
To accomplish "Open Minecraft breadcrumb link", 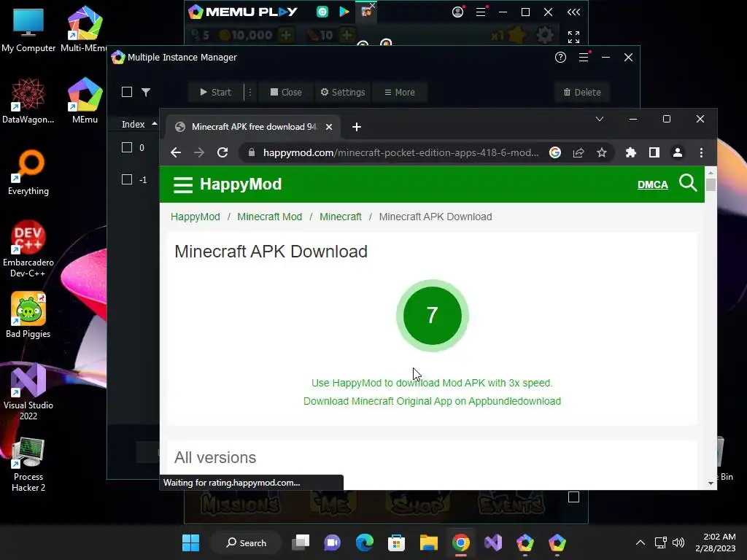I will coord(340,217).
